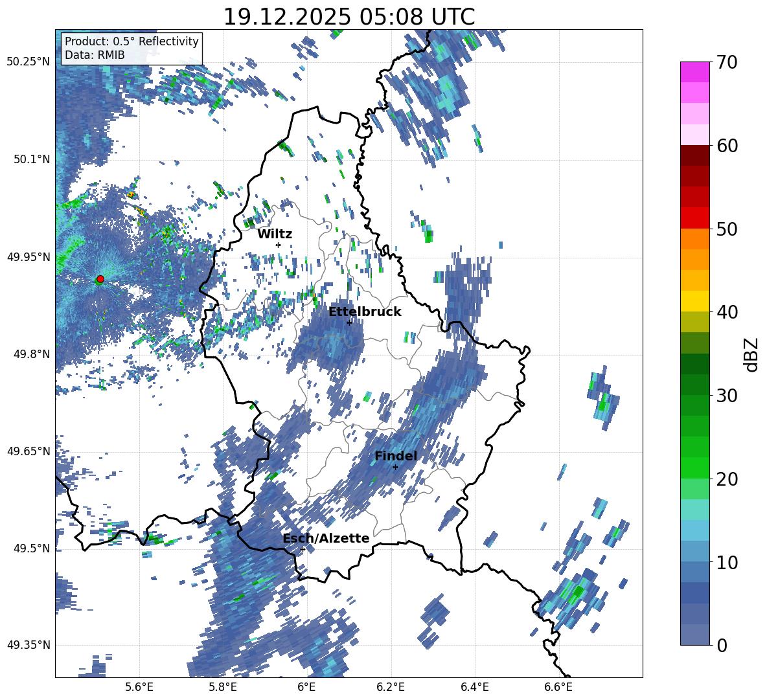The height and width of the screenshot is (700, 767).
Task: Click the red radar site marker
Action: click(x=100, y=278)
